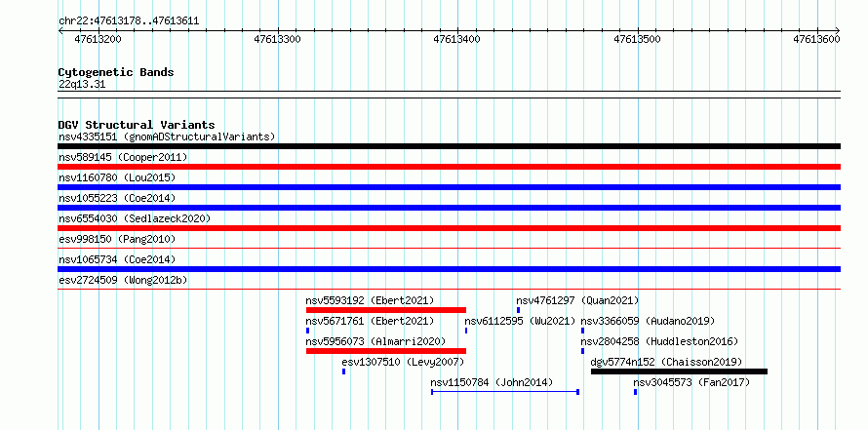The height and width of the screenshot is (430, 868).
Task: Select the red nsv5956073 variant bar
Action: pyautogui.click(x=386, y=351)
